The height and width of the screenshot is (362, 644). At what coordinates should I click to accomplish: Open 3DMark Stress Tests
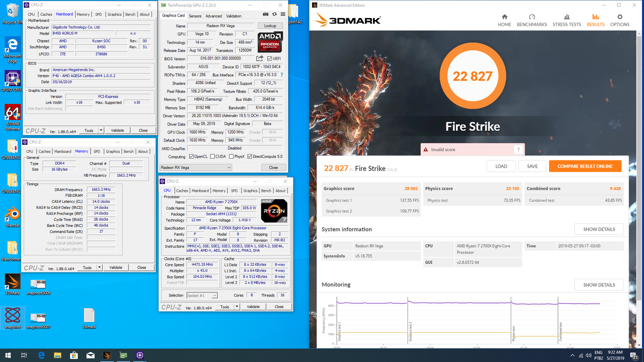pyautogui.click(x=566, y=20)
